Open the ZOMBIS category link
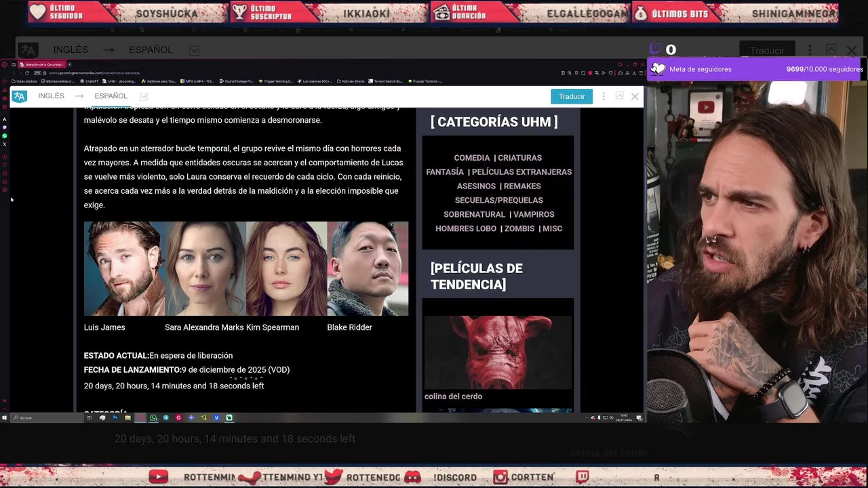868x488 pixels. 519,229
